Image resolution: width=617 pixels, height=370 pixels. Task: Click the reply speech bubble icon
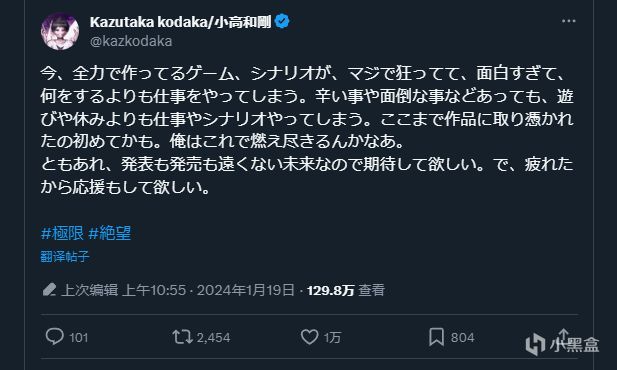click(54, 337)
